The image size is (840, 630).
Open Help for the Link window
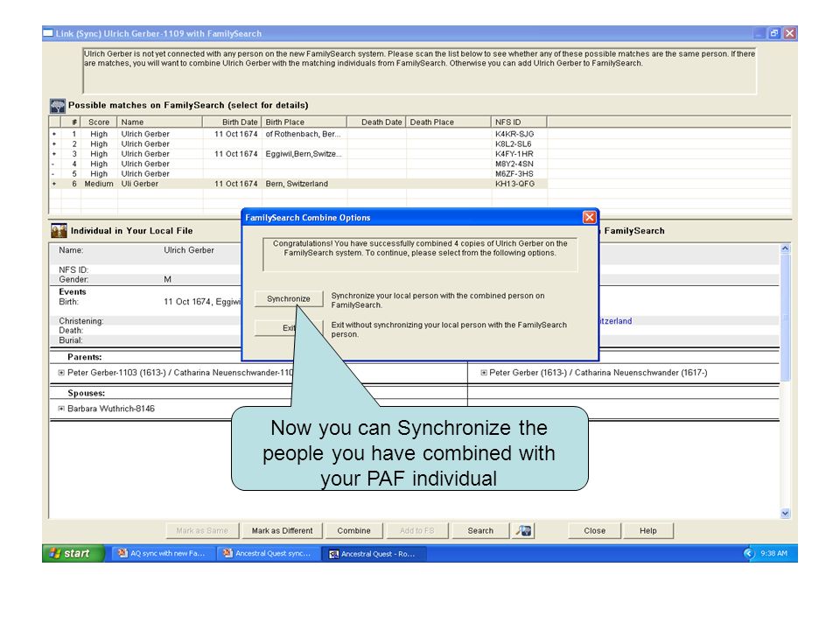tap(647, 530)
